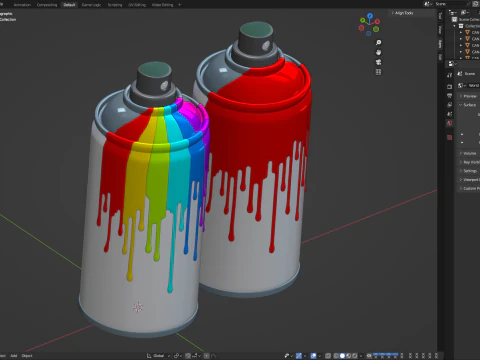The width and height of the screenshot is (480, 360).
Task: Toggle X-ray mode in viewport header
Action: tap(328, 356)
